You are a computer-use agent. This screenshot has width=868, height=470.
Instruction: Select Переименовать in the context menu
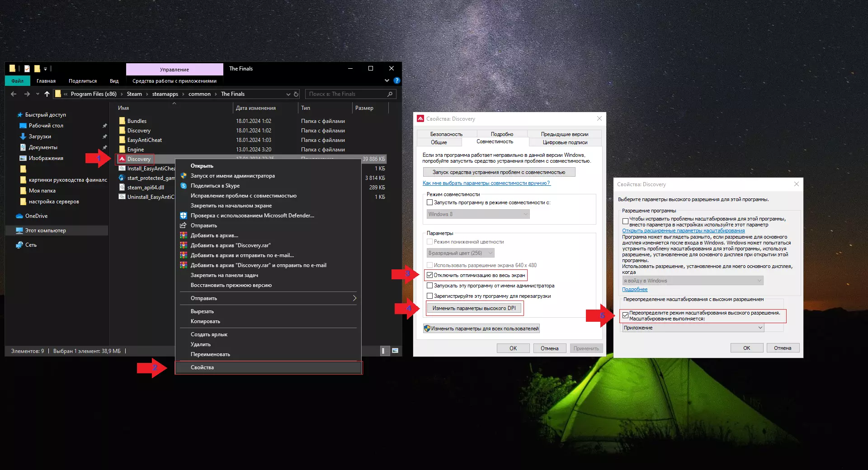269,354
